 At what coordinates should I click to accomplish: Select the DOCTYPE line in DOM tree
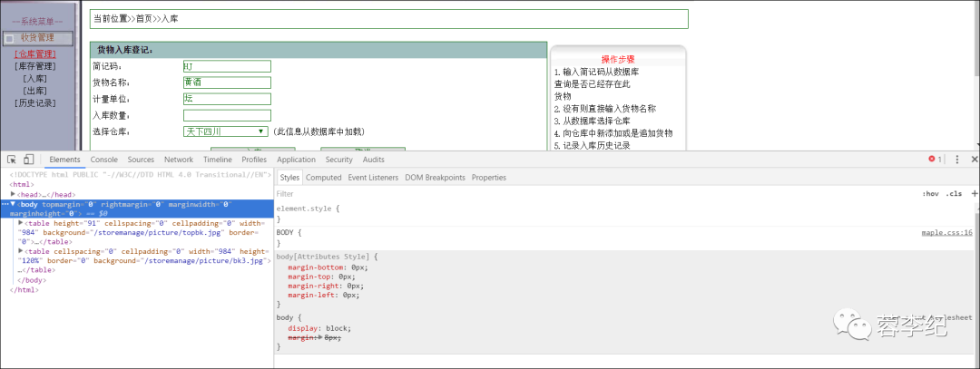click(x=140, y=175)
